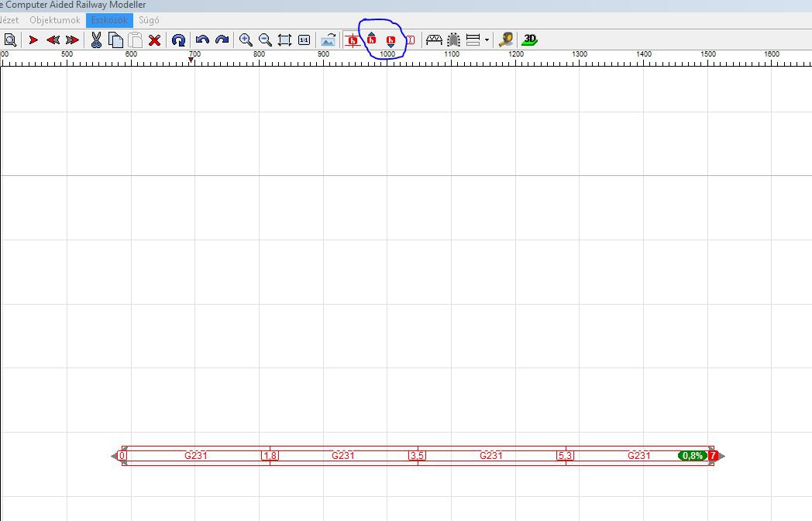
Task: Click the green 0,8% gradient label
Action: 692,456
